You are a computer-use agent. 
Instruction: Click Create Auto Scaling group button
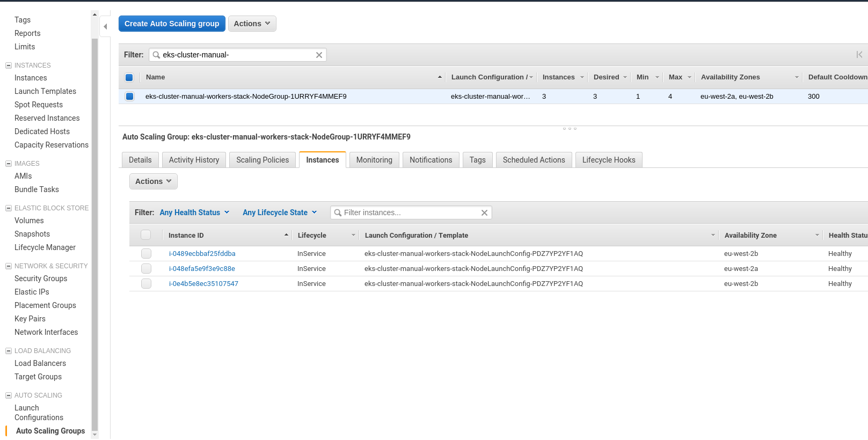pos(172,24)
